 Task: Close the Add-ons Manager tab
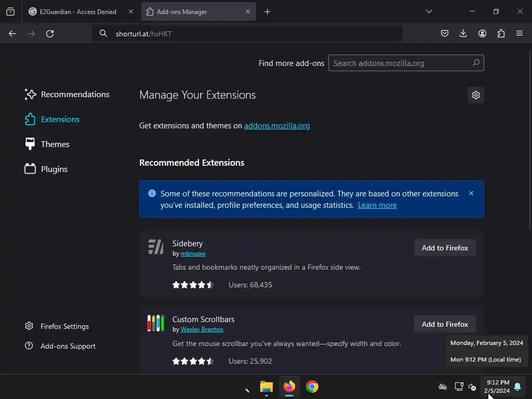(248, 11)
